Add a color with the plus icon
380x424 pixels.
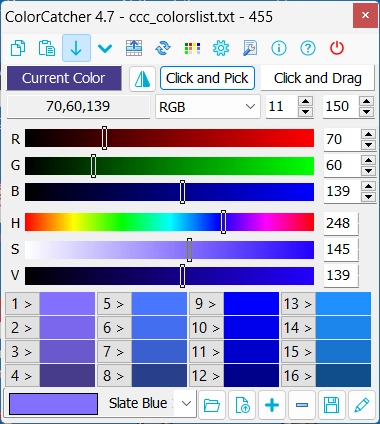(x=272, y=405)
